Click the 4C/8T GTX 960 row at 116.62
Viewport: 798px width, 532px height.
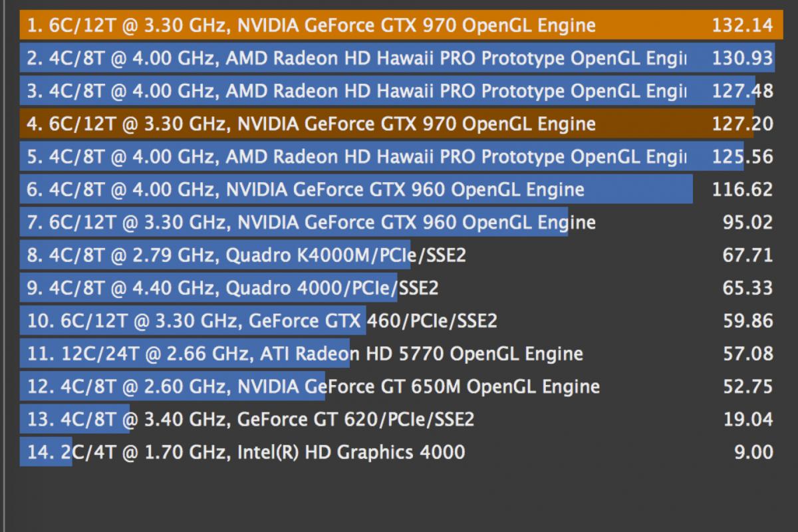click(397, 190)
